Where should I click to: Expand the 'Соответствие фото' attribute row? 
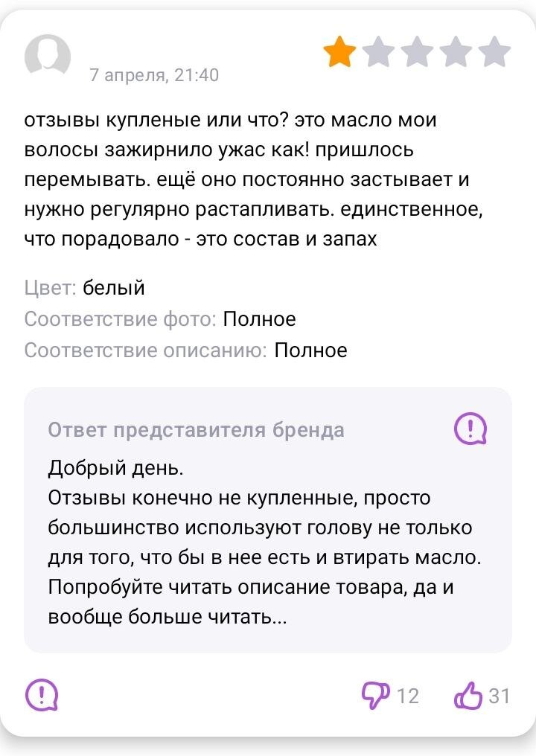point(160,318)
